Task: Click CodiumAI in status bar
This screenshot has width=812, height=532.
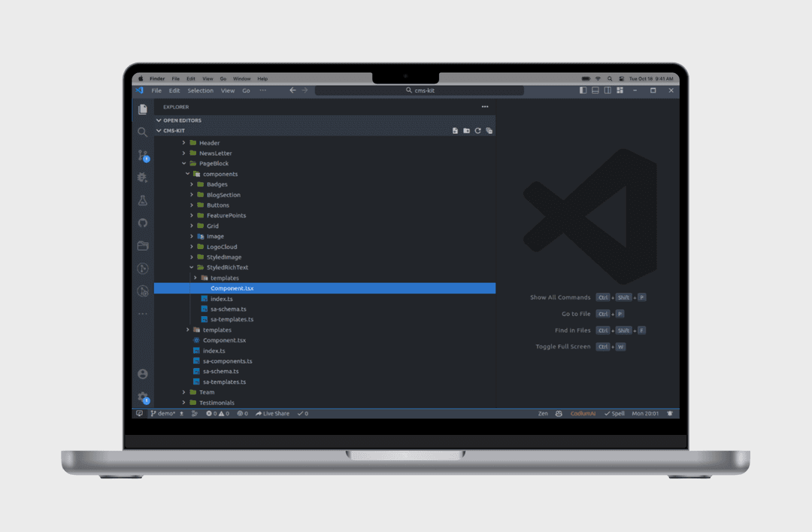Action: pyautogui.click(x=583, y=413)
